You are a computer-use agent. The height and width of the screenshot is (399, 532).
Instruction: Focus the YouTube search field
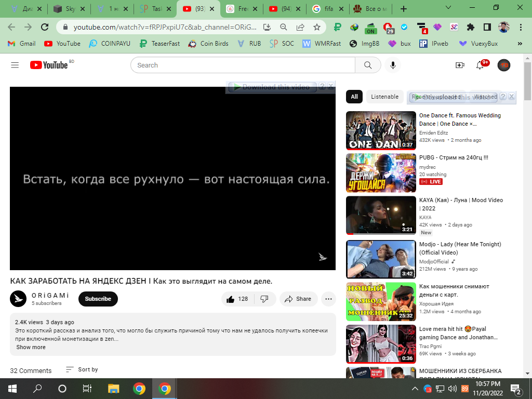243,65
